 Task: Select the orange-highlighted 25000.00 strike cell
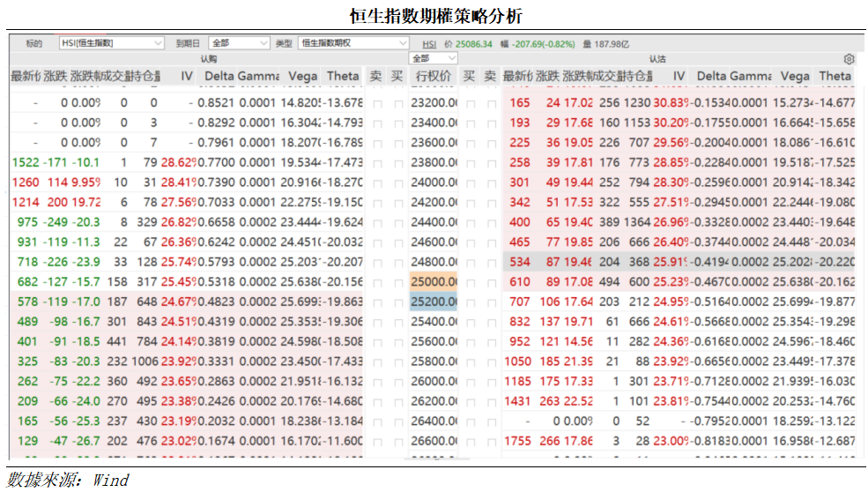[x=434, y=282]
